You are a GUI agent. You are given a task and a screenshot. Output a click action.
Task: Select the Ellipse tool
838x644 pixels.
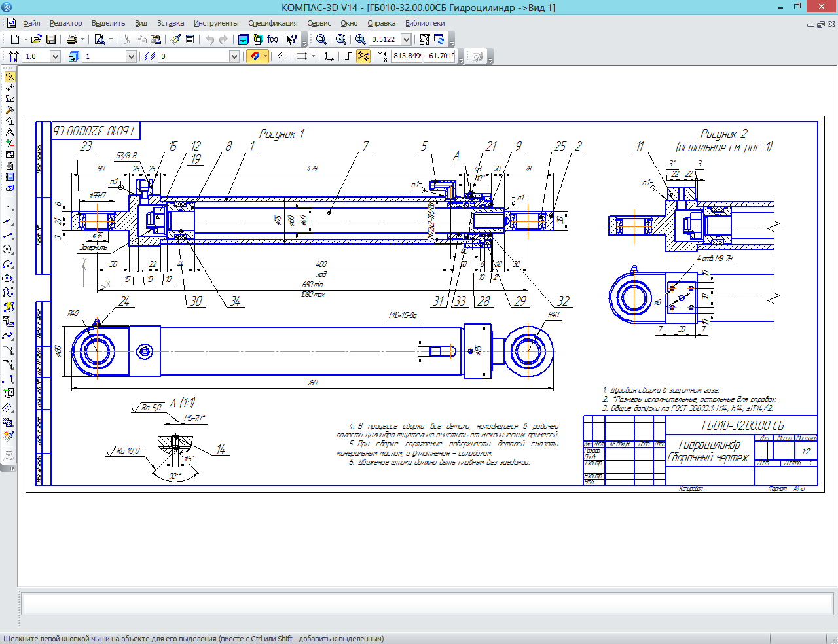(9, 278)
